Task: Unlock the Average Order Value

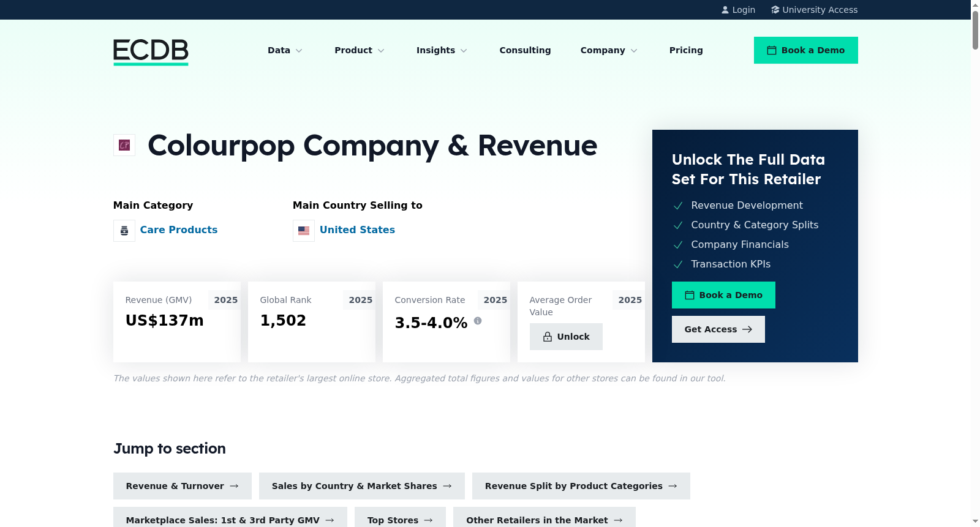Action: click(x=566, y=337)
